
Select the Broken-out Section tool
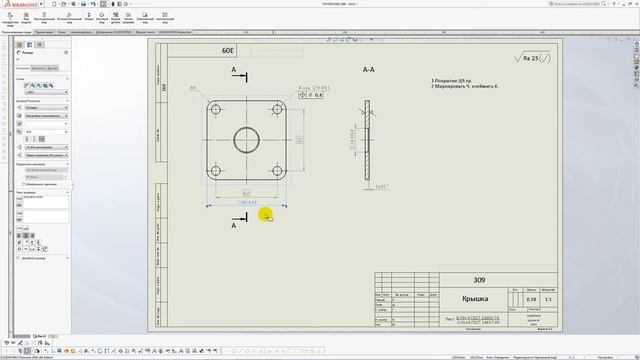116,17
